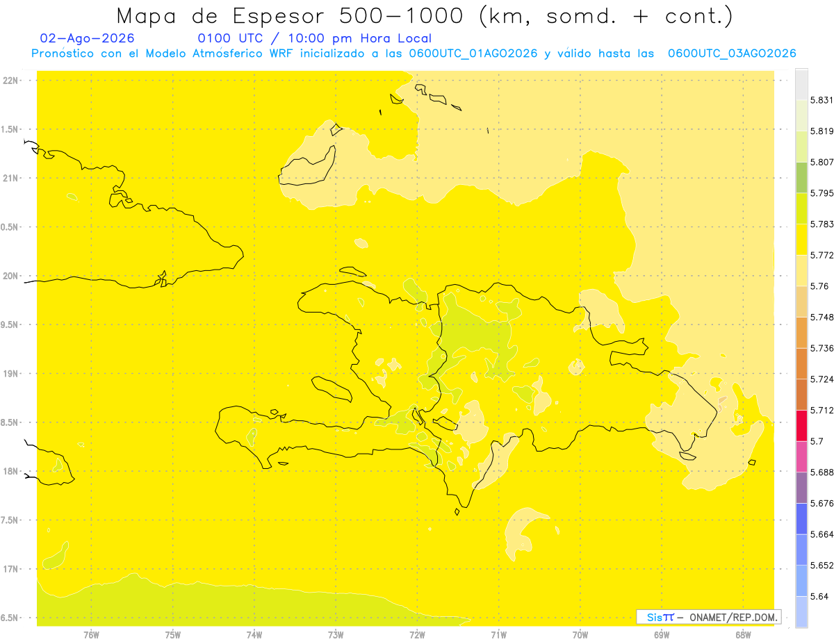Click the longitude label '75W'

173,635
